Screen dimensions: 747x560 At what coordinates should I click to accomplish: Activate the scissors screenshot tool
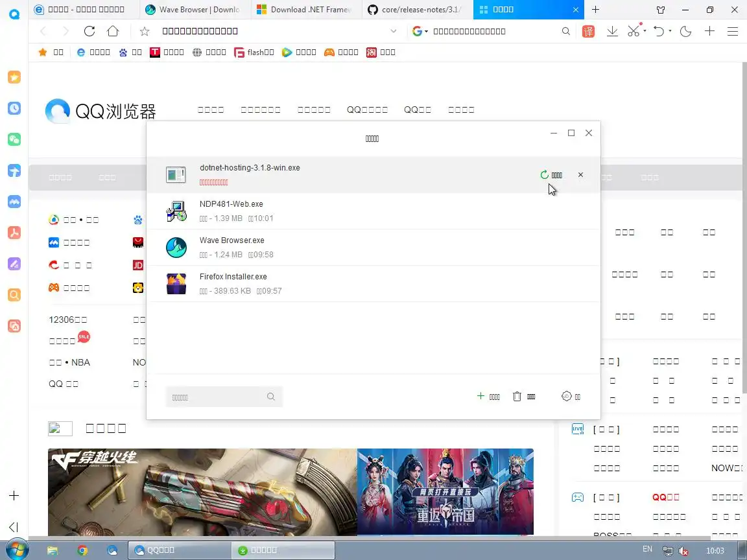(634, 31)
